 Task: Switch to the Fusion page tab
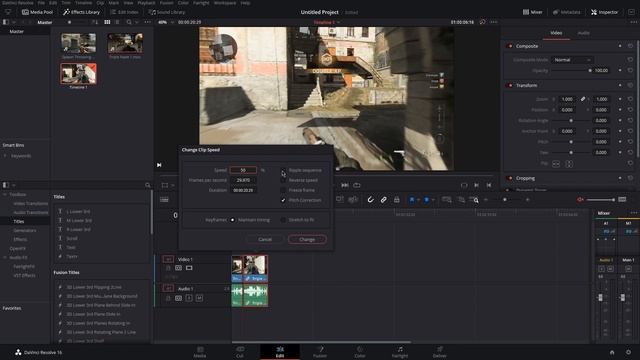(320, 352)
